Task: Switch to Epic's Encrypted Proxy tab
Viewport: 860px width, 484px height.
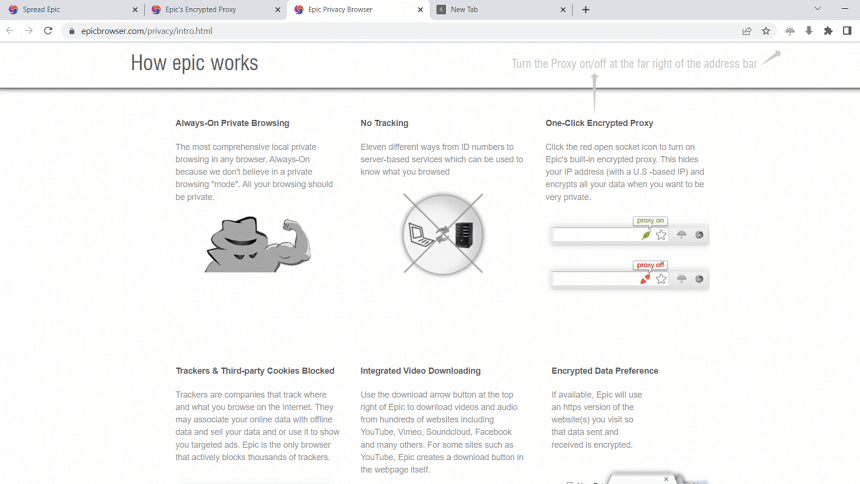Action: click(x=205, y=10)
